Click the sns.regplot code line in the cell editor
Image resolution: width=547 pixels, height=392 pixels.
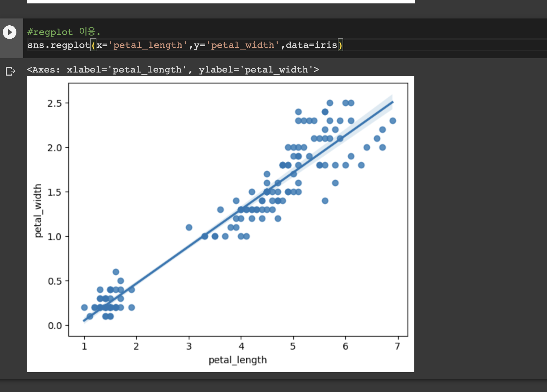(x=185, y=45)
